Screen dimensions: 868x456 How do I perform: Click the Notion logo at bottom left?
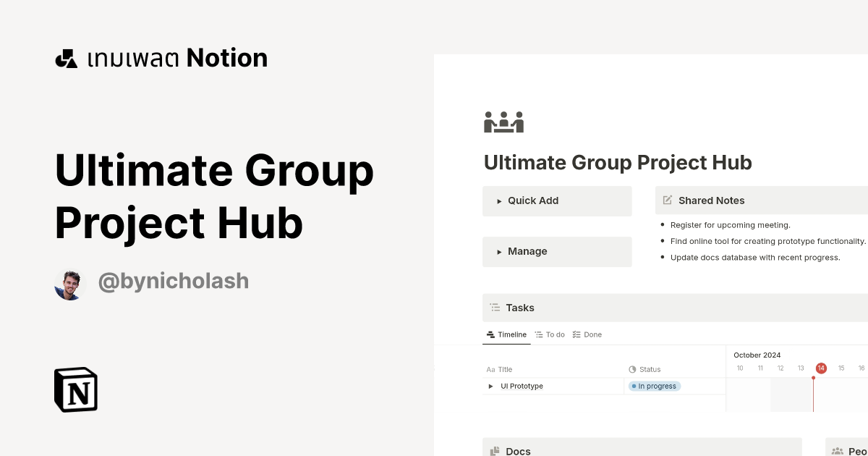[x=75, y=390]
